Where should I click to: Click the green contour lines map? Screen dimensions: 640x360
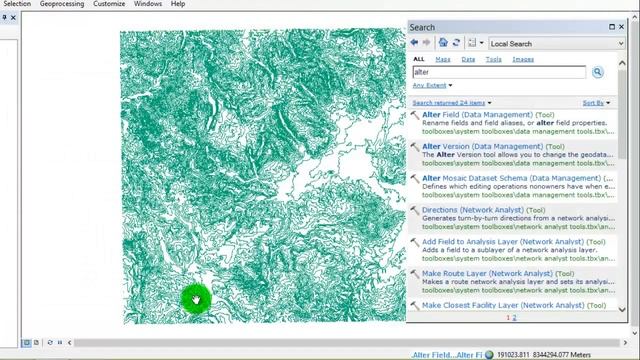(x=263, y=176)
